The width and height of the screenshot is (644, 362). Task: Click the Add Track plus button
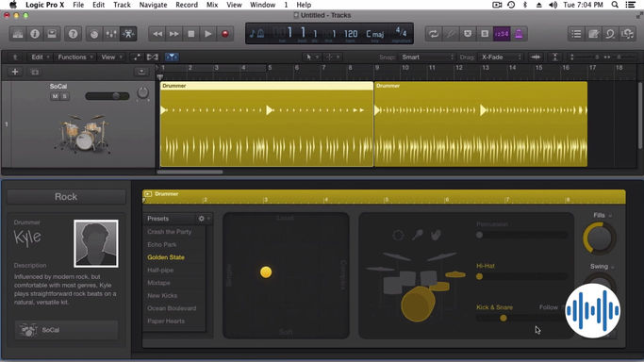pyautogui.click(x=15, y=72)
